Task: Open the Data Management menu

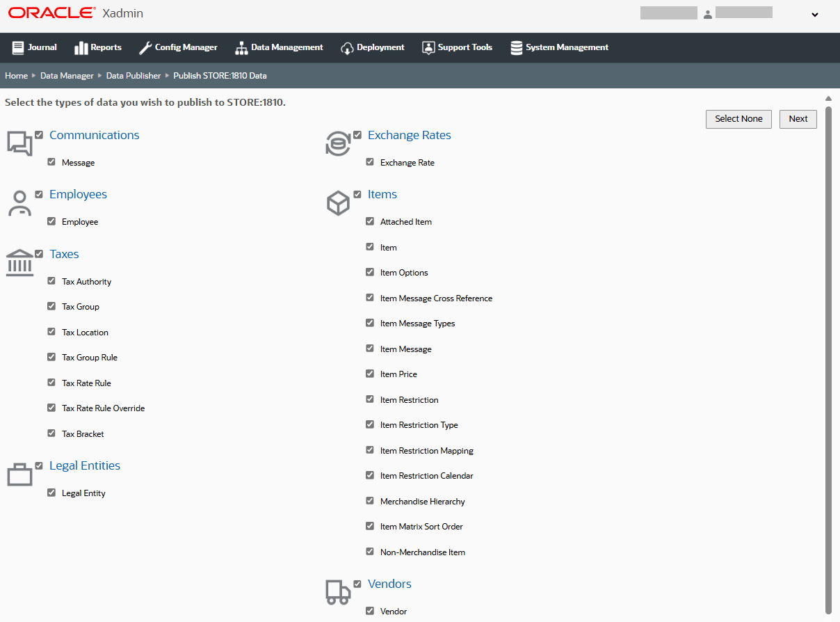Action: coord(279,47)
